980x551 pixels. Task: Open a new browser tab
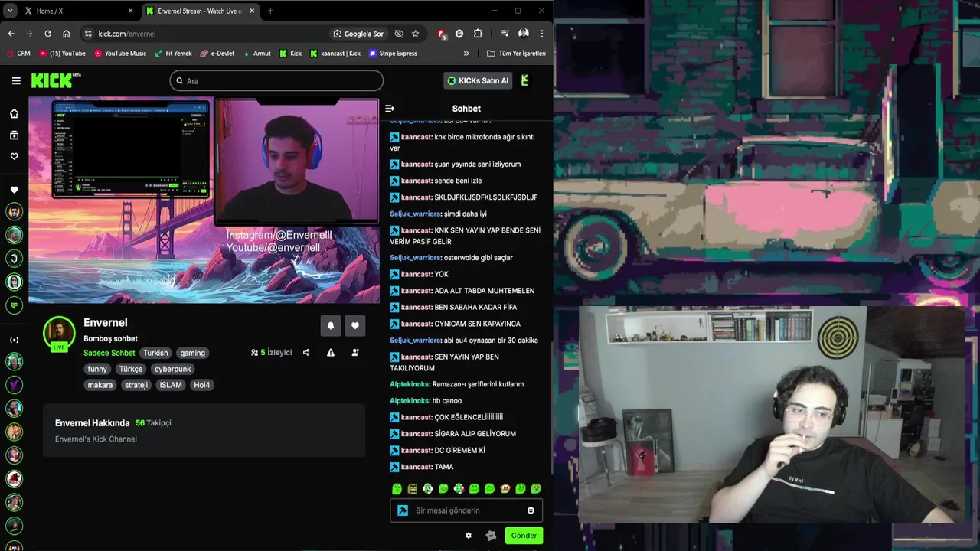coord(270,11)
